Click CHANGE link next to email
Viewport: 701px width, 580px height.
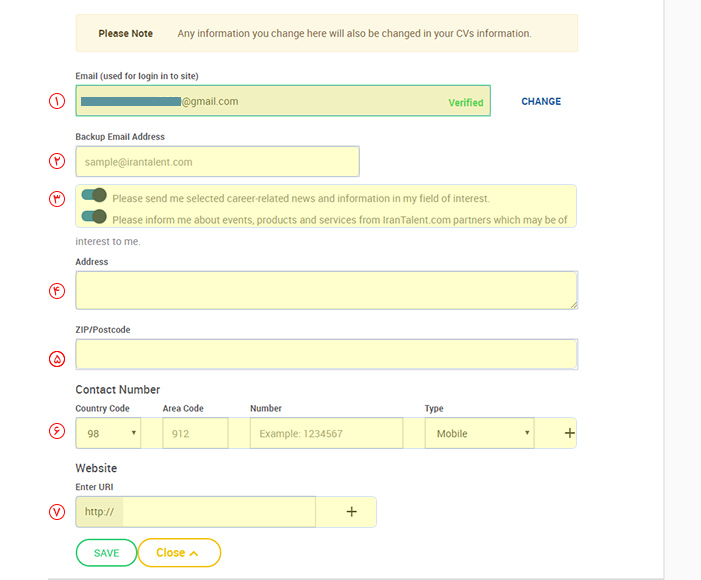(x=541, y=101)
